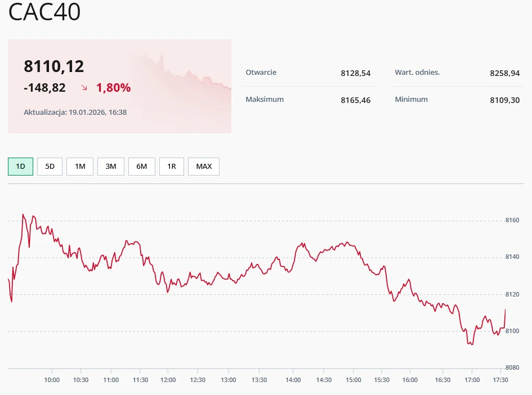
Task: Click the Wart. odnies. value 8258,94
Action: click(505, 73)
